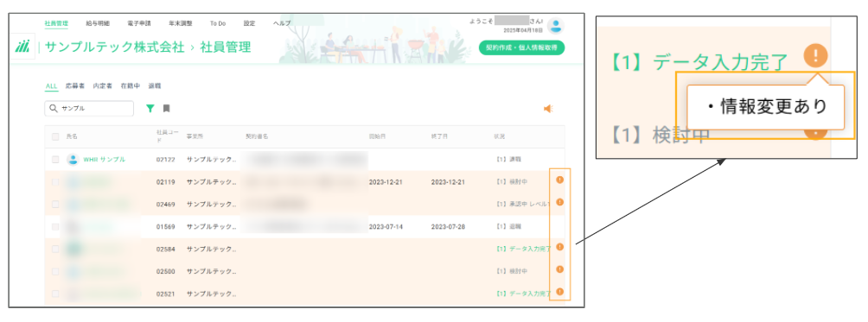Open the 電子申請 menu

click(x=138, y=24)
